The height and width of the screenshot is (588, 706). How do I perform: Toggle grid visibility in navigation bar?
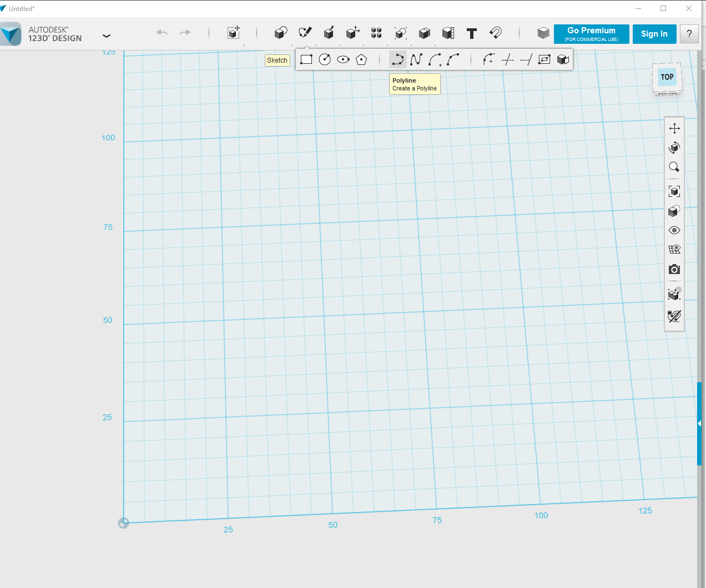(x=674, y=250)
